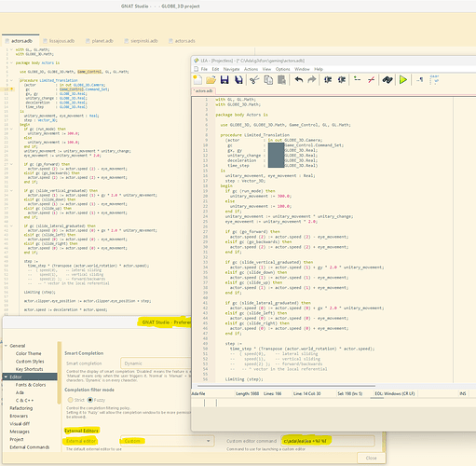
Task: Click New file icon in LEA toolbar
Action: click(x=197, y=80)
